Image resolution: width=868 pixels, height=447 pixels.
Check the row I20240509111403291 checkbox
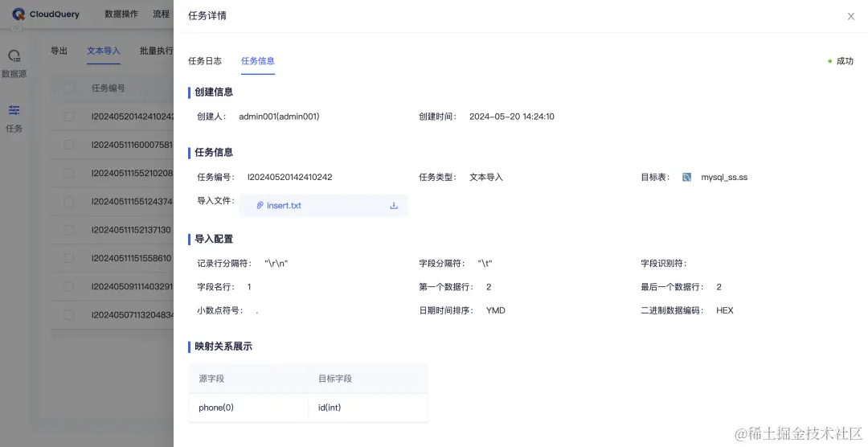click(68, 286)
